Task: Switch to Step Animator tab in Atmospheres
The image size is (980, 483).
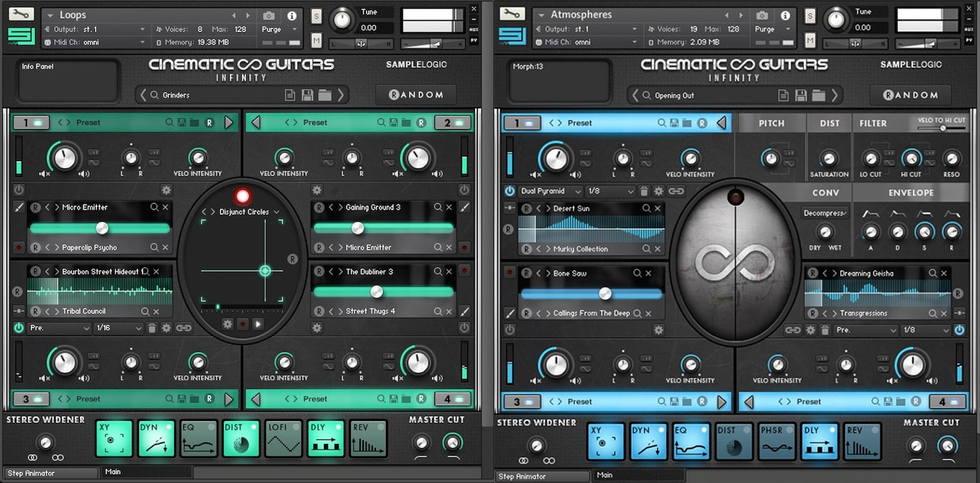Action: (542, 476)
